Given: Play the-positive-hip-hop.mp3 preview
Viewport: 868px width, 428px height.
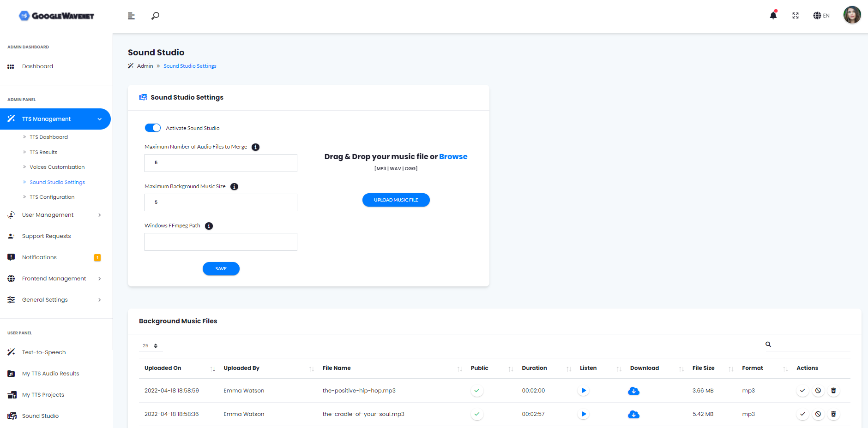Looking at the screenshot, I should click(x=584, y=391).
